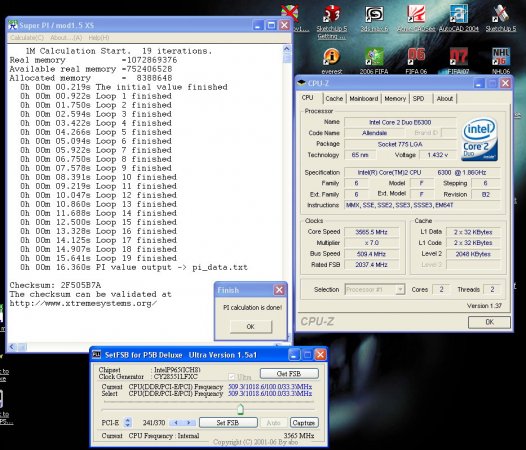
Task: Minimize the CPU-Z window
Action: (479, 83)
